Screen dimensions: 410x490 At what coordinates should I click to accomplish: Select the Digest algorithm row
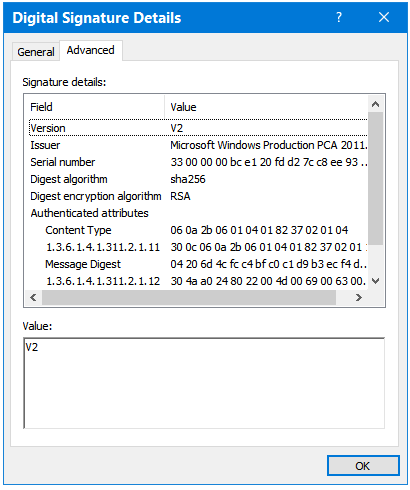tap(199, 179)
